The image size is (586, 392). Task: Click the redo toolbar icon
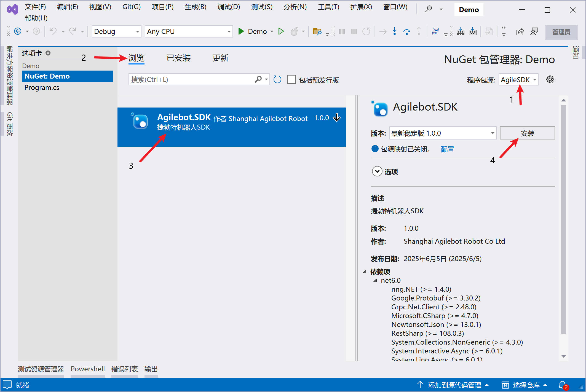coord(73,31)
